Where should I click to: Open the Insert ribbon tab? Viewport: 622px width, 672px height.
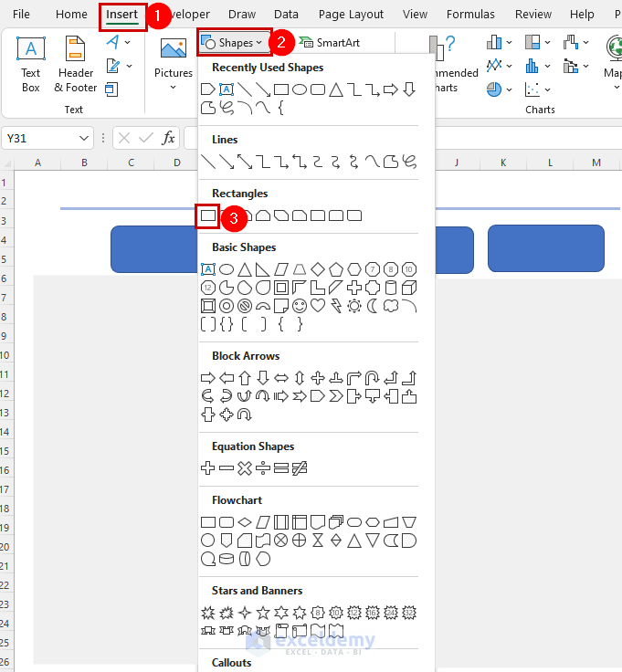[x=122, y=15]
